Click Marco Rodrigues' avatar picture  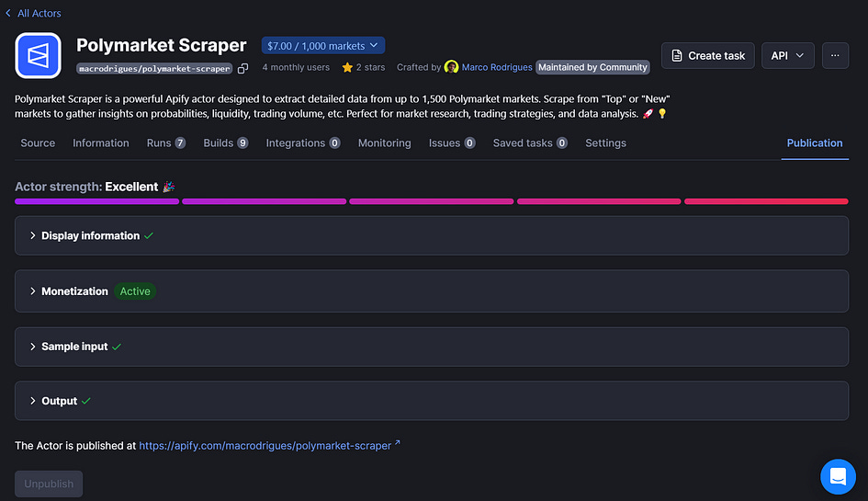[451, 67]
